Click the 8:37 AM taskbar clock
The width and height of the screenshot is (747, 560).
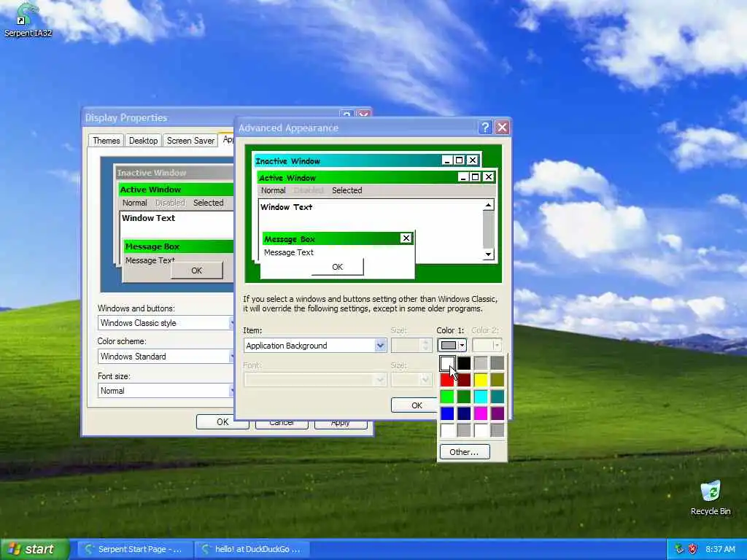(720, 549)
